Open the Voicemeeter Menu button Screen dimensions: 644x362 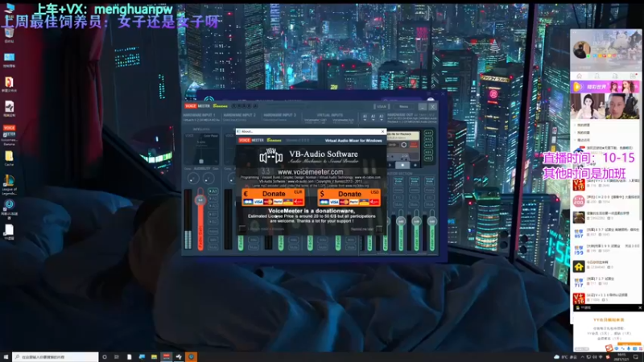[404, 107]
